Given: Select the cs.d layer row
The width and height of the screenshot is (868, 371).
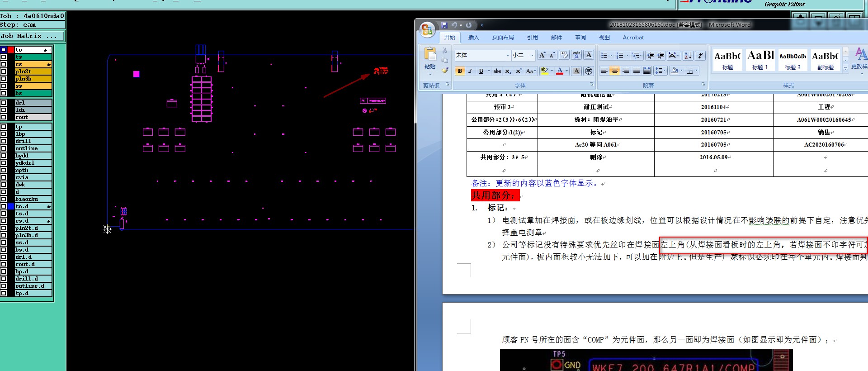Looking at the screenshot, I should pyautogui.click(x=33, y=221).
